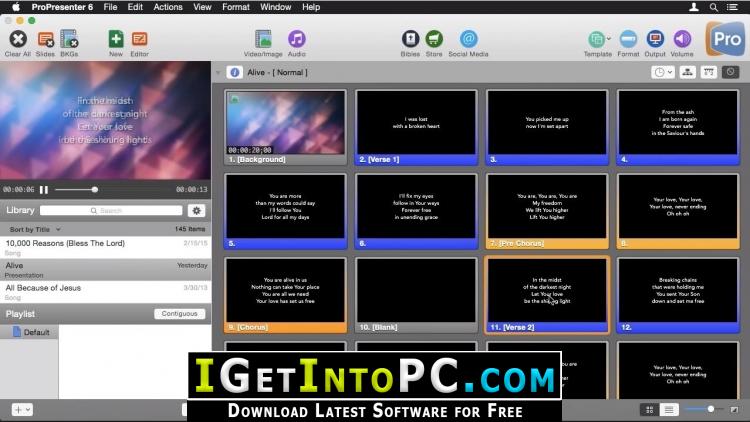Select slide 5 You are more
This screenshot has height=422, width=750.
285,211
